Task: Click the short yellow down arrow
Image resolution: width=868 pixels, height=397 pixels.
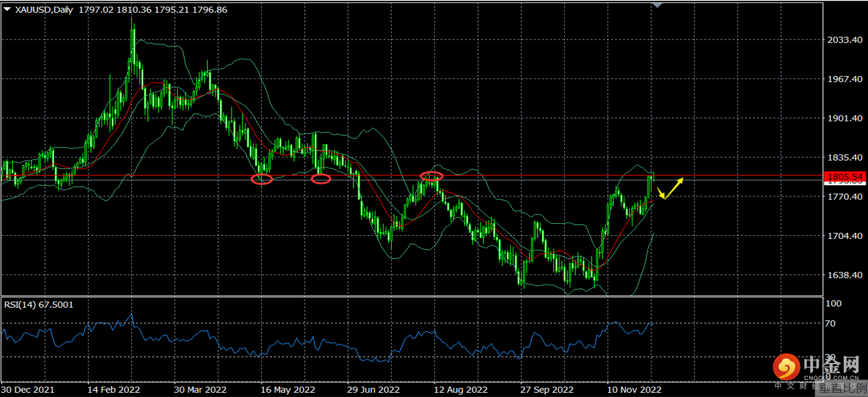Action: (x=661, y=193)
